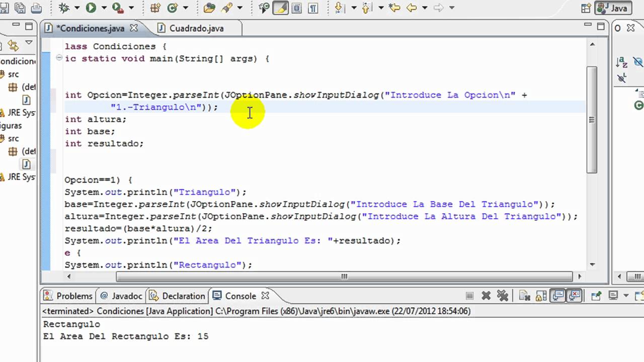Open the Javadoc view tab
Screen dimensions: 644x362
(x=122, y=296)
